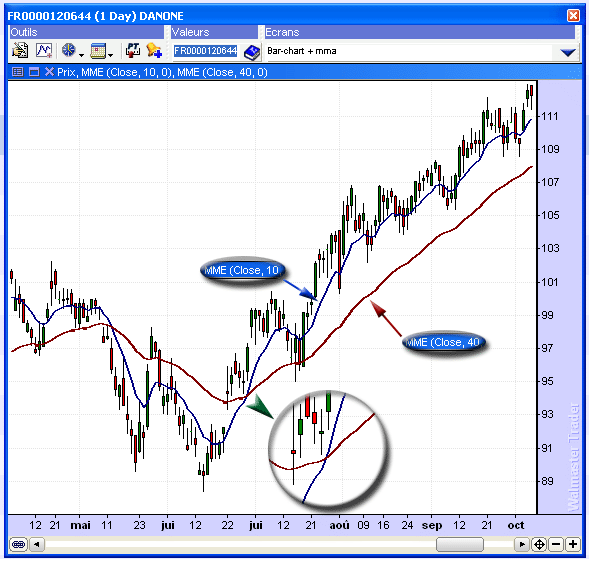The height and width of the screenshot is (561, 589).
Task: Click the mai date axis label
Action: coord(80,525)
